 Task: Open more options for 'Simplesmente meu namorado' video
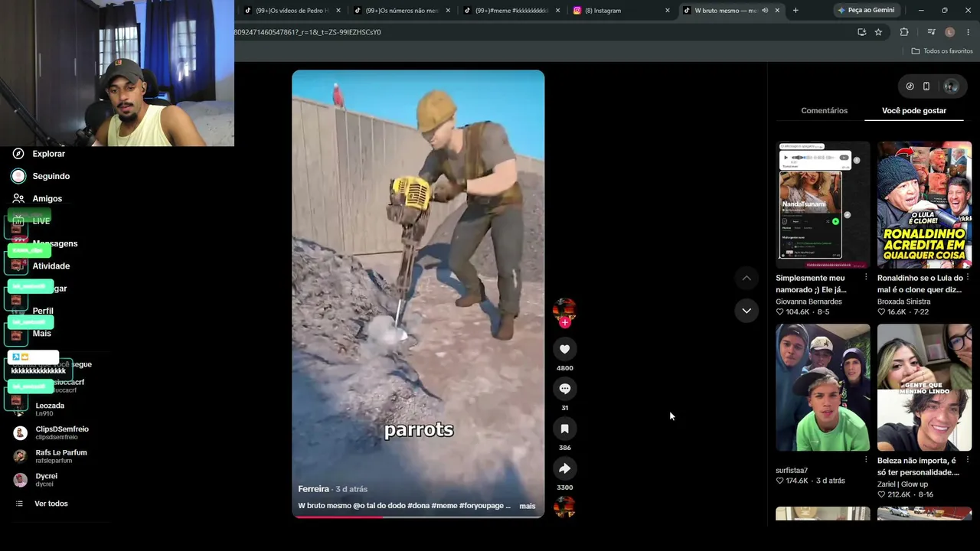click(x=866, y=277)
